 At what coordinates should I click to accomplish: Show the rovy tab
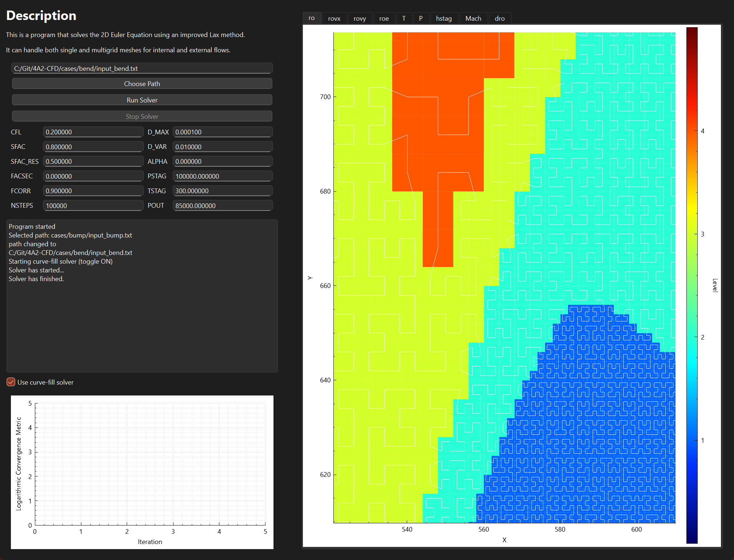click(x=360, y=19)
